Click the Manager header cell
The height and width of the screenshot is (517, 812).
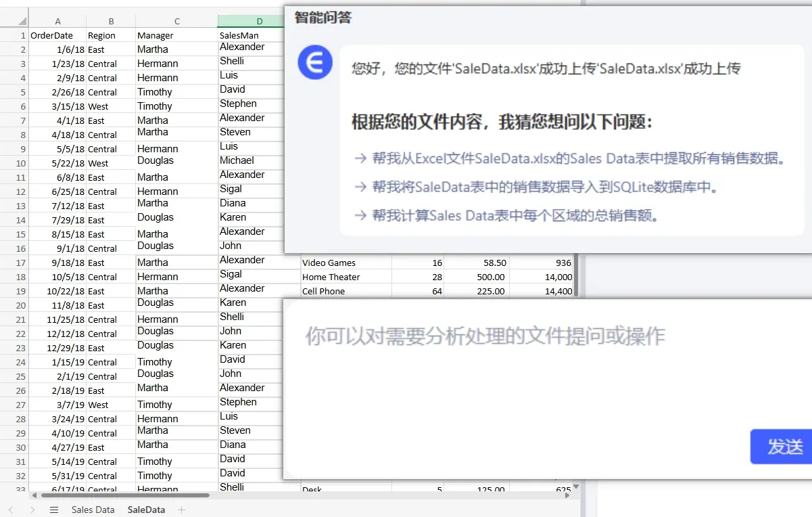click(x=176, y=35)
